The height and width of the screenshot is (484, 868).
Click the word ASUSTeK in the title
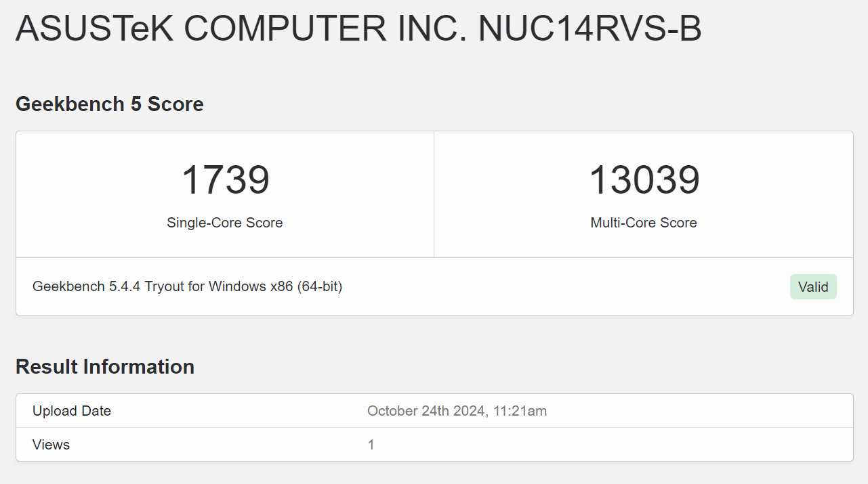click(x=94, y=29)
